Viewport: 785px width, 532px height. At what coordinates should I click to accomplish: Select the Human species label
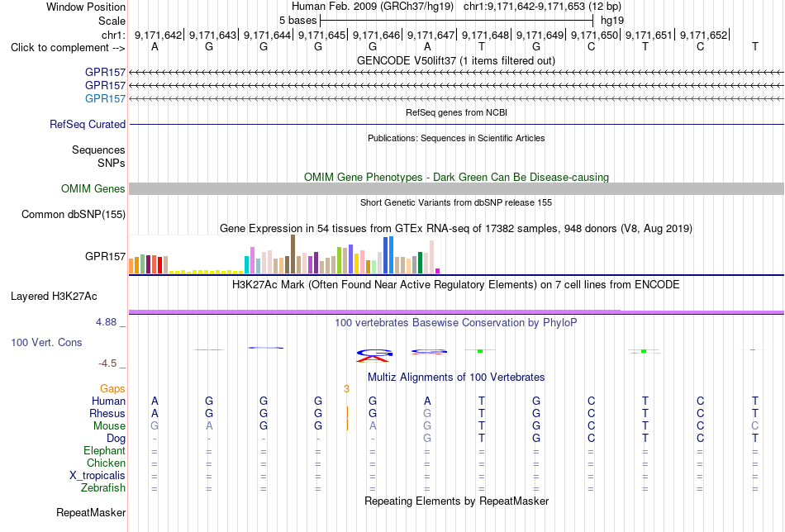tap(108, 401)
